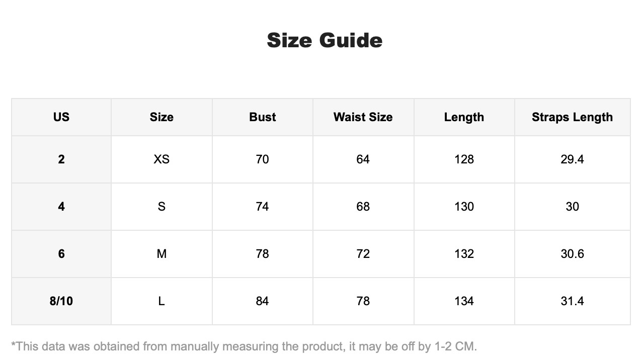Select the US column header
Screen dimensions: 644x362
(61, 117)
